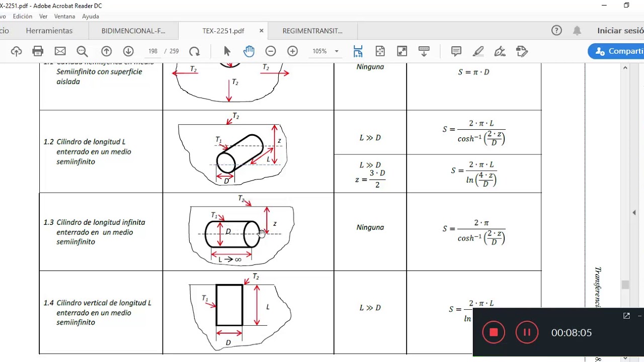644x362 pixels.
Task: Pop out the recorder widget
Action: pyautogui.click(x=626, y=316)
